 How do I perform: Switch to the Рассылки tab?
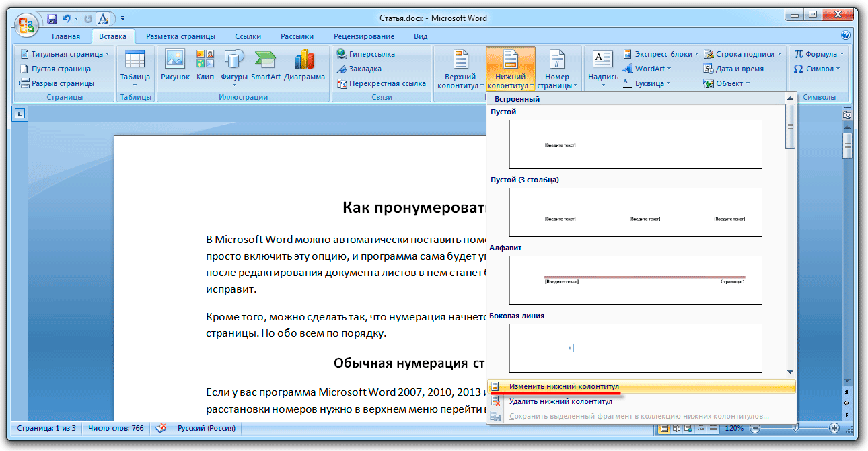click(x=297, y=36)
